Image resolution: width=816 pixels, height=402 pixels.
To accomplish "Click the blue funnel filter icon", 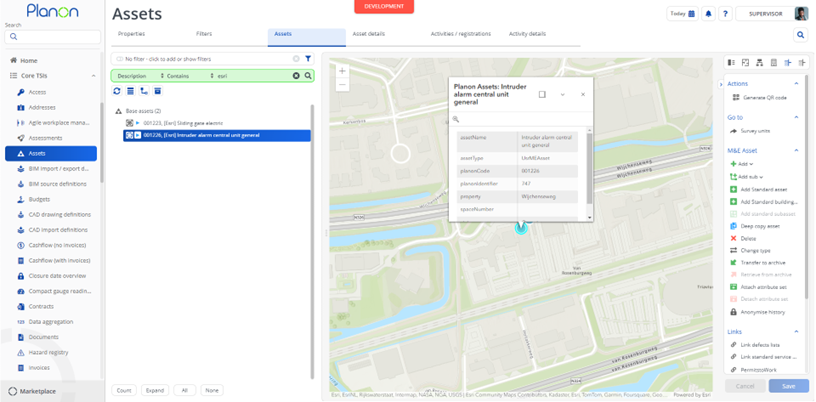I will [308, 59].
